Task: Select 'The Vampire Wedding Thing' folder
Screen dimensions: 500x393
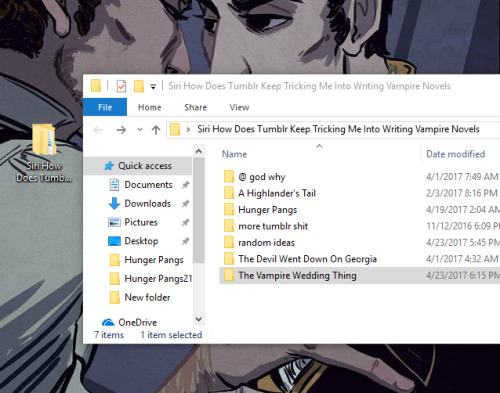Action: [x=297, y=276]
